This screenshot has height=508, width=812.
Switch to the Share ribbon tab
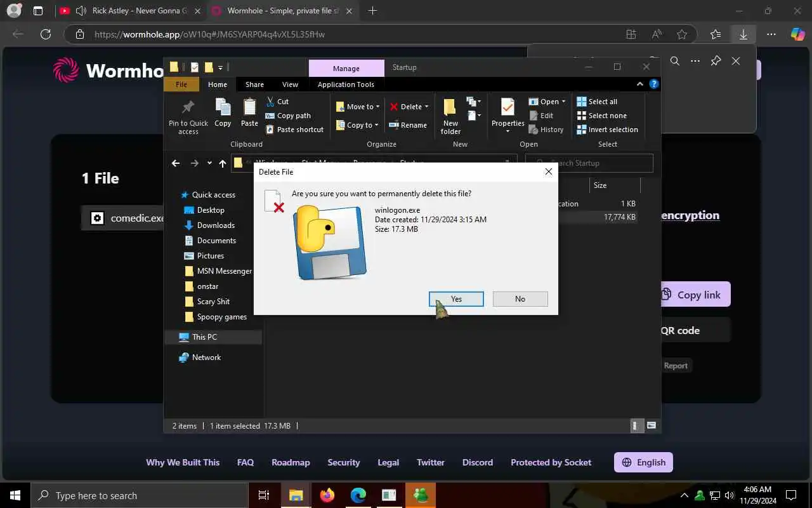pos(254,84)
